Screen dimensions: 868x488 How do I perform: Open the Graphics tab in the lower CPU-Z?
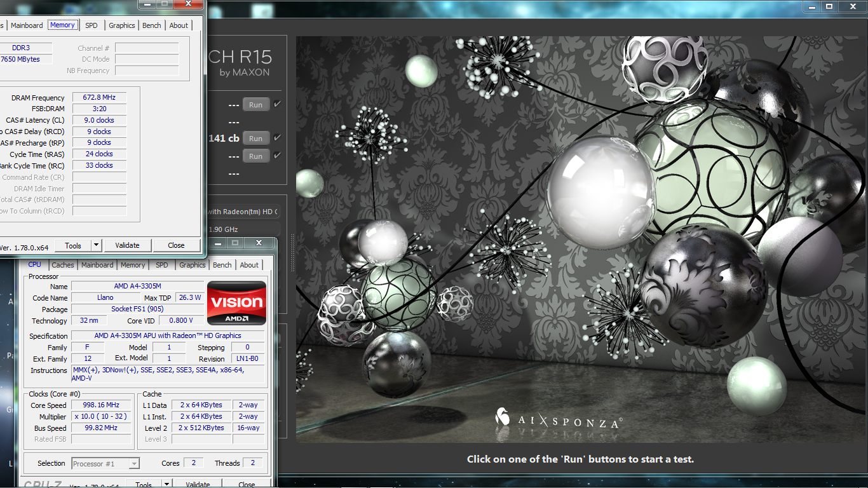click(193, 265)
